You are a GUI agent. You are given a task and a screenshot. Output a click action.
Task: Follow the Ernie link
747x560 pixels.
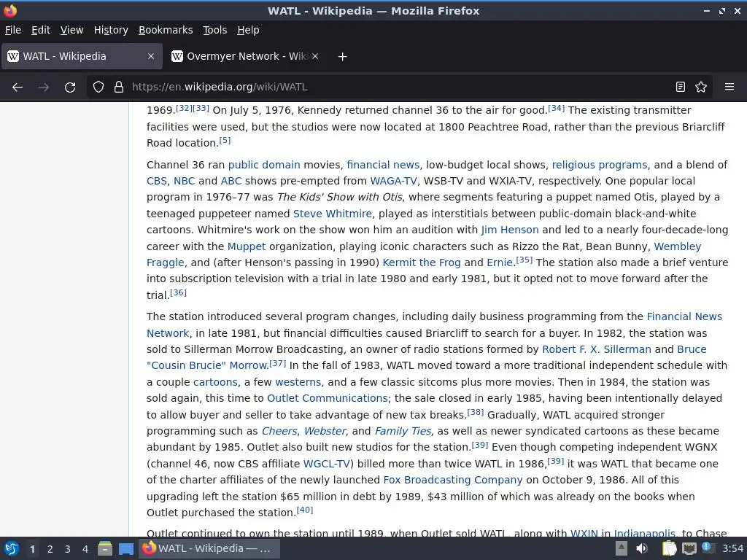(500, 262)
